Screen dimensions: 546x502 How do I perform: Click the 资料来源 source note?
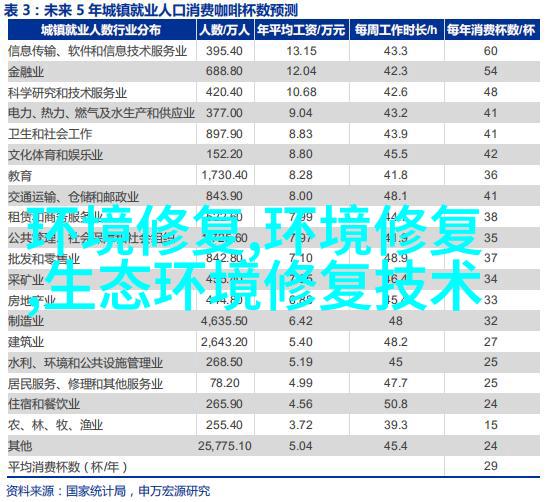(108, 491)
